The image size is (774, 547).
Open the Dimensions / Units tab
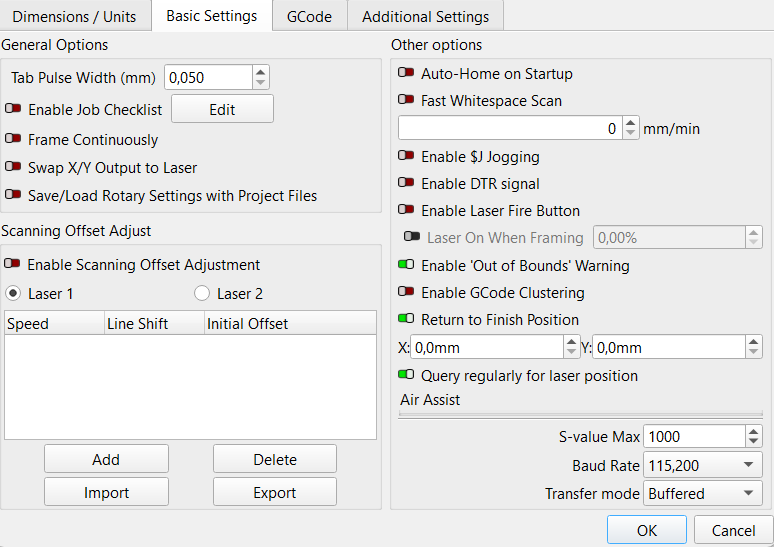coord(75,16)
